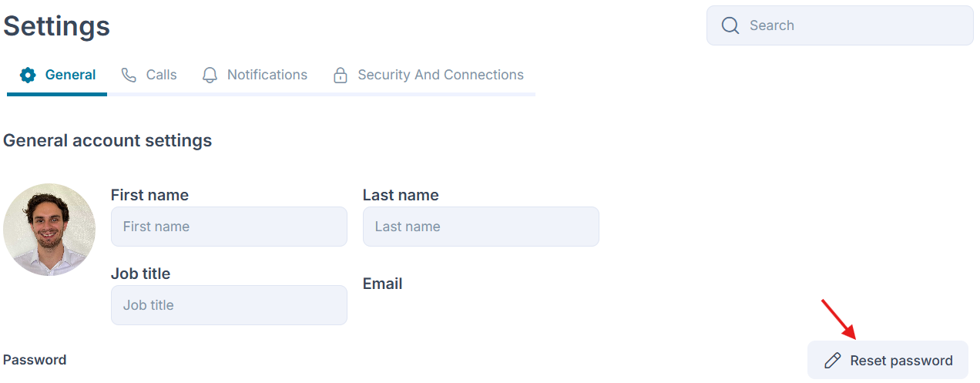Click the pencil icon in Reset password
Screen dimensions: 980x383
[x=832, y=361]
